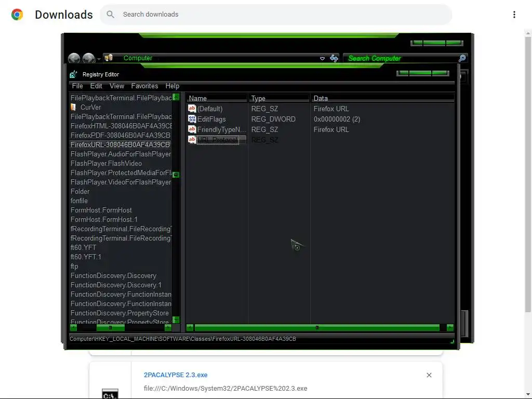Click the REG_DWORD type cell

click(273, 119)
